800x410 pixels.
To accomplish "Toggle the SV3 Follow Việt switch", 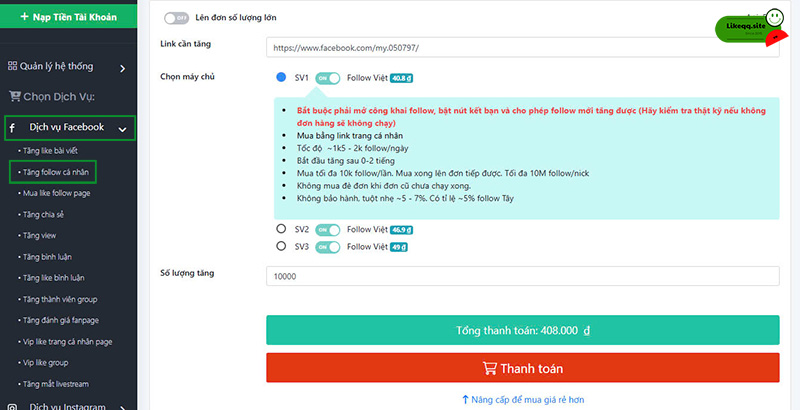I will [x=328, y=245].
